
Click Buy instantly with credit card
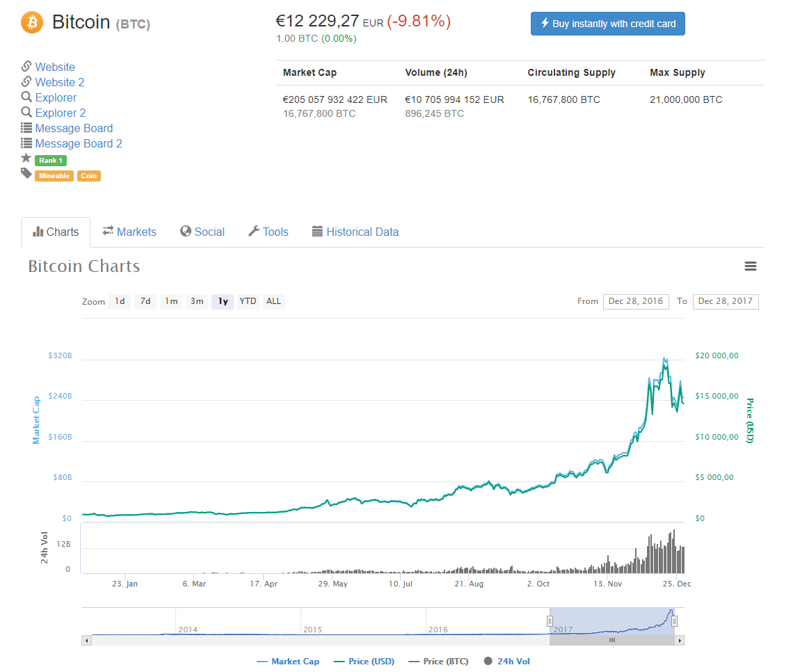tap(608, 24)
